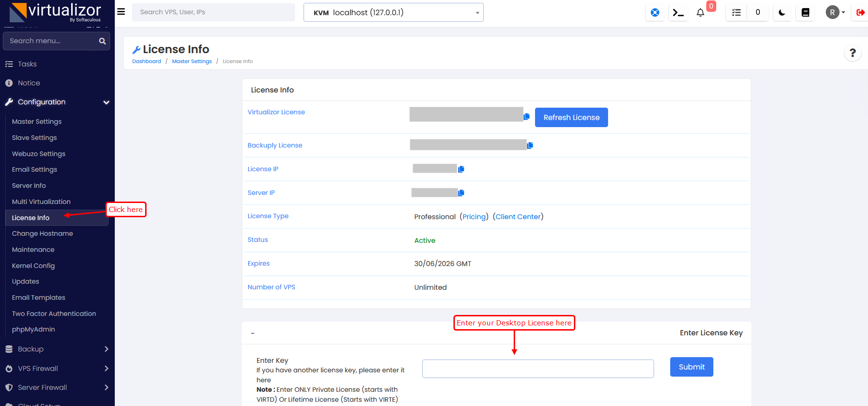Select Change Hostname in the sidebar
Image resolution: width=868 pixels, height=406 pixels.
coord(42,233)
